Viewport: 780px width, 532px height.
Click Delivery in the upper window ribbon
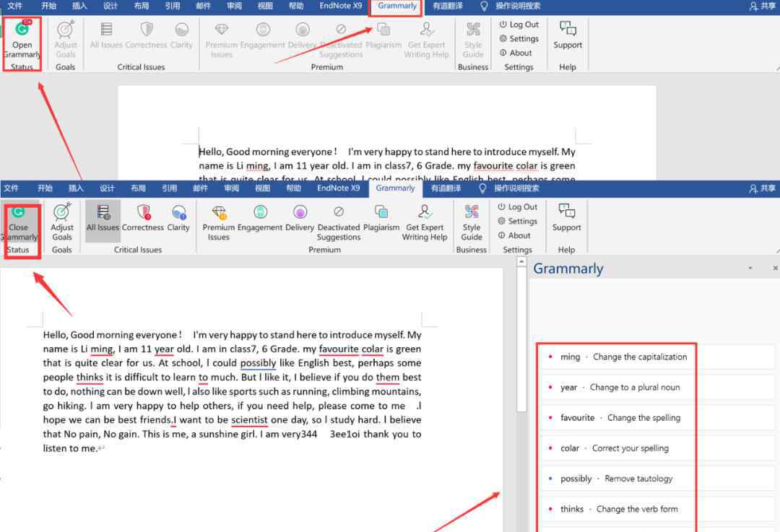[x=303, y=35]
